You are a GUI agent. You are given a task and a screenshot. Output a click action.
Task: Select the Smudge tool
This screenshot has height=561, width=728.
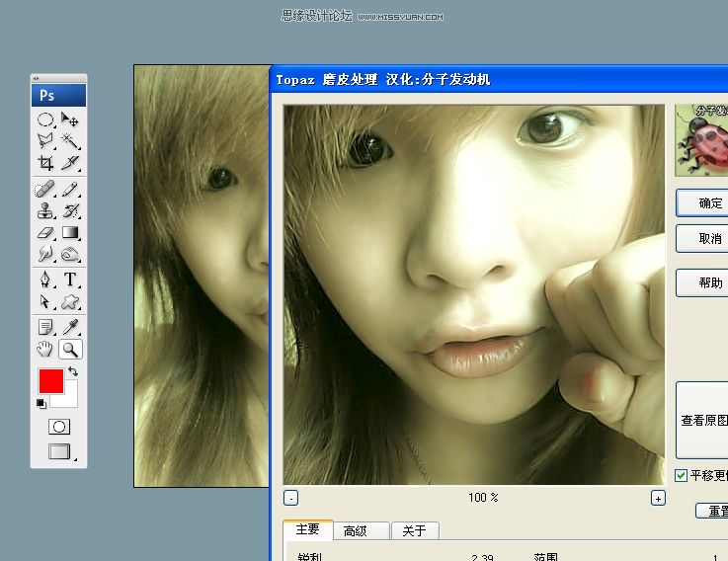45,254
